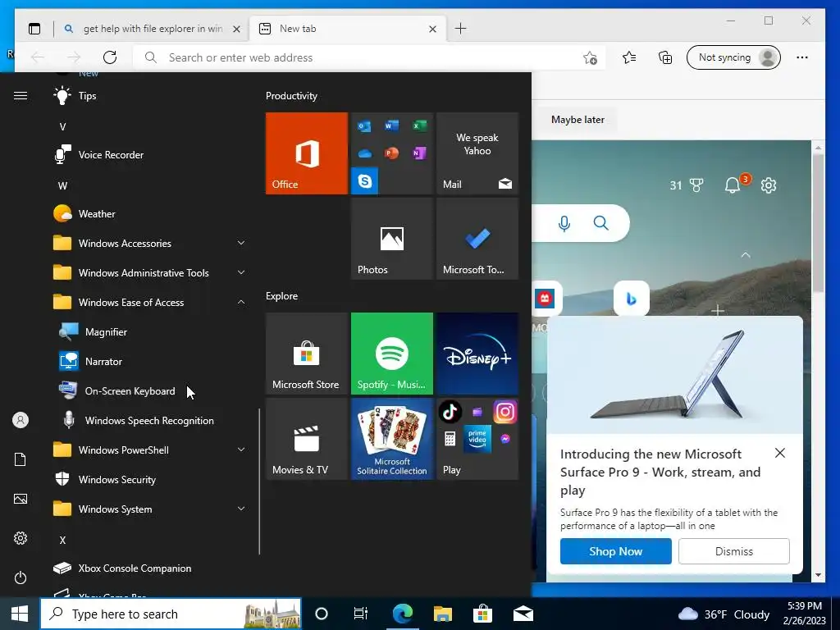Open the Skype tile in Productivity
The height and width of the screenshot is (630, 840).
[365, 181]
